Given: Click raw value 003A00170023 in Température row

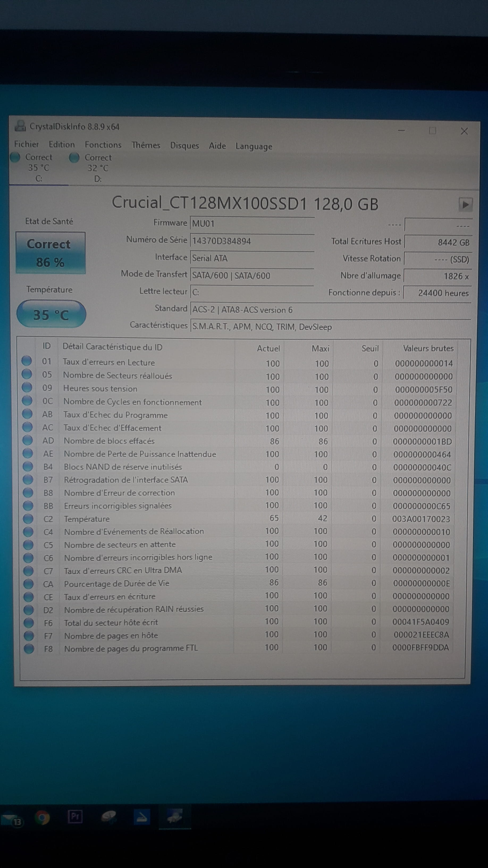Looking at the screenshot, I should click(421, 519).
